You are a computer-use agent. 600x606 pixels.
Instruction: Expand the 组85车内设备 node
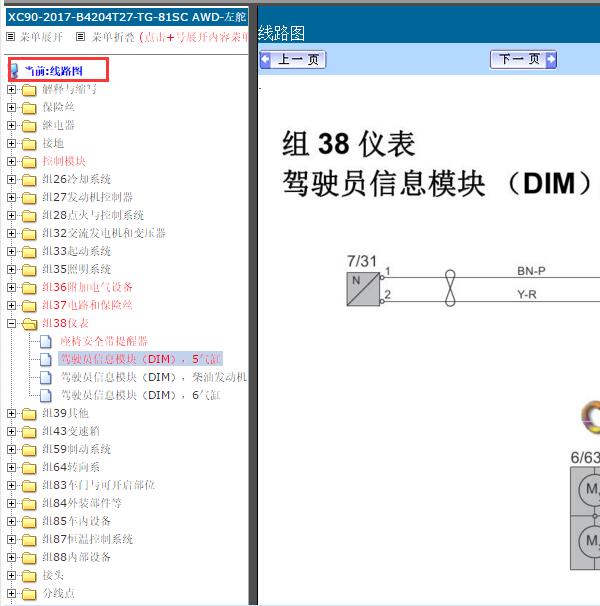point(12,521)
